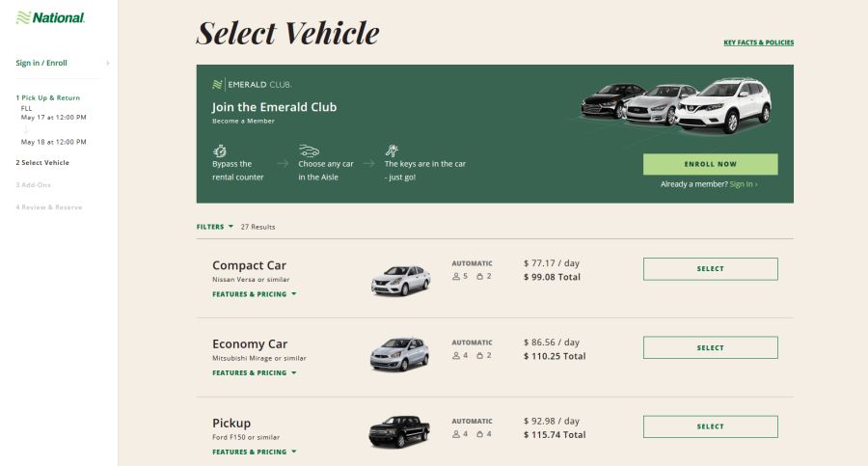
Task: Click Pickup passenger count icon
Action: pos(456,434)
